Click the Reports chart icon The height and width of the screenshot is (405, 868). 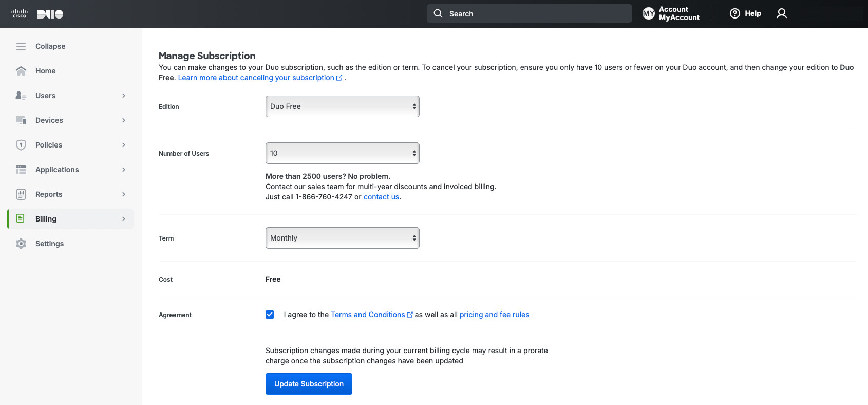(x=21, y=194)
